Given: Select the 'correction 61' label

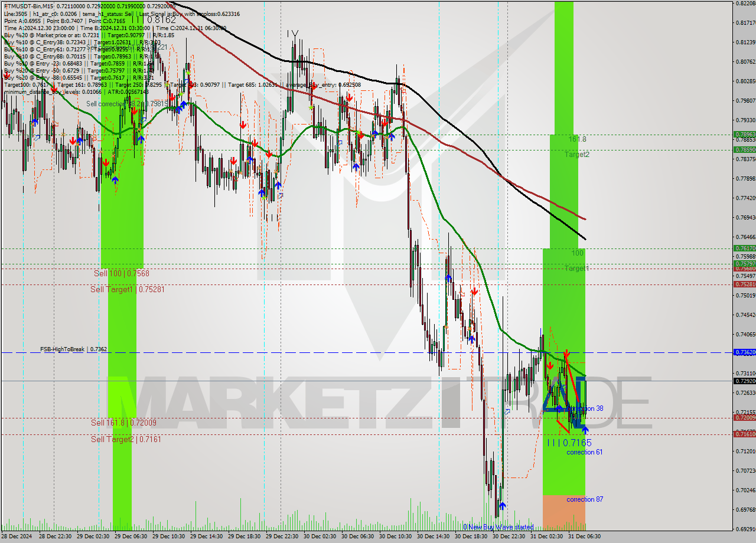Looking at the screenshot, I should pyautogui.click(x=585, y=452).
